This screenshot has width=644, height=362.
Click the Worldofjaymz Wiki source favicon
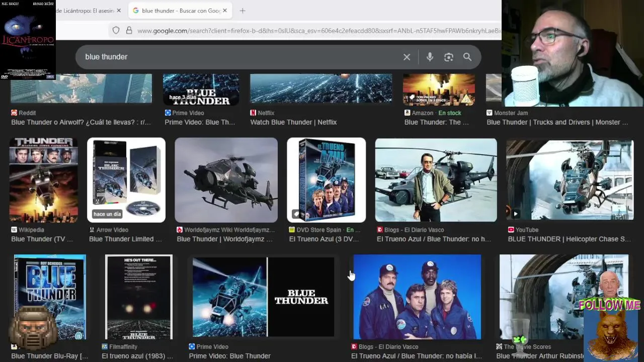180,230
